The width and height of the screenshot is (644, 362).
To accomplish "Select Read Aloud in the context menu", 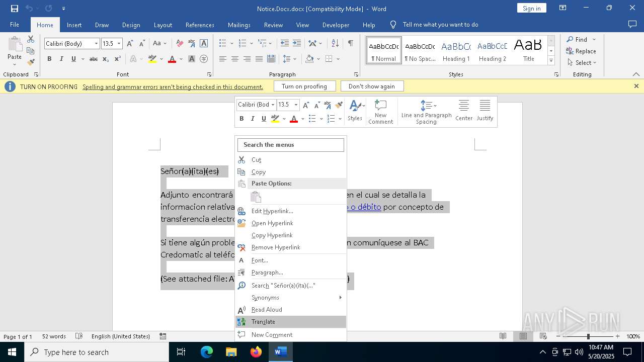I will point(291,310).
